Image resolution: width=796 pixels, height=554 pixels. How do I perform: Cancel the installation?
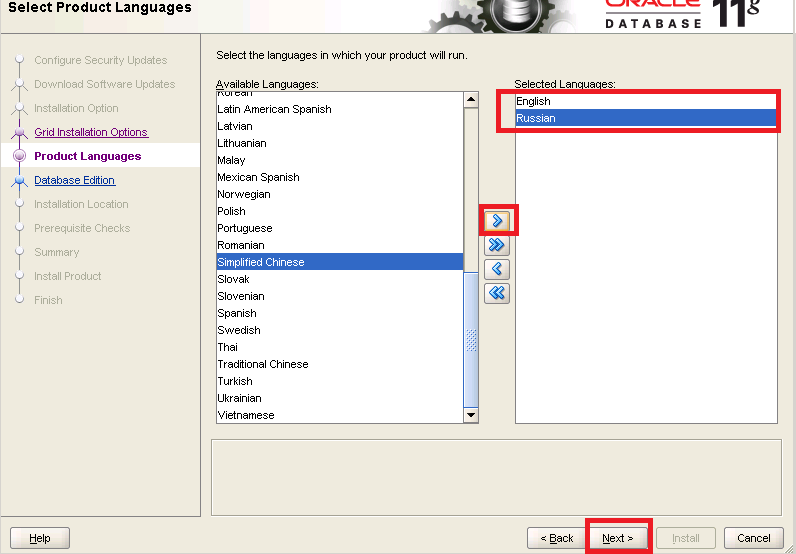[x=754, y=538]
